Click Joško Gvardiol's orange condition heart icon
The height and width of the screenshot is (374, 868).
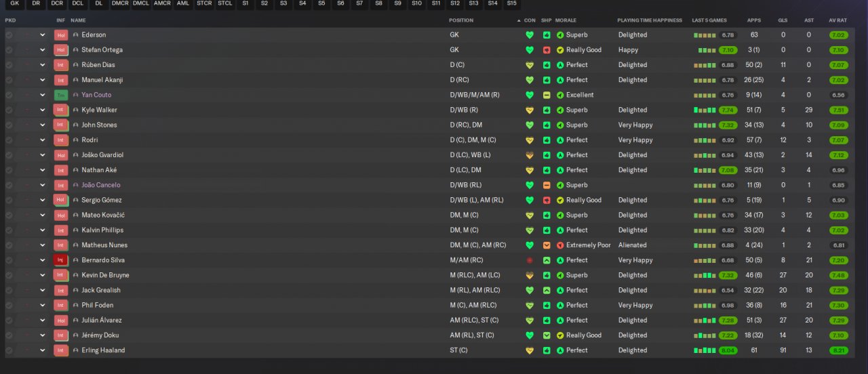(530, 155)
